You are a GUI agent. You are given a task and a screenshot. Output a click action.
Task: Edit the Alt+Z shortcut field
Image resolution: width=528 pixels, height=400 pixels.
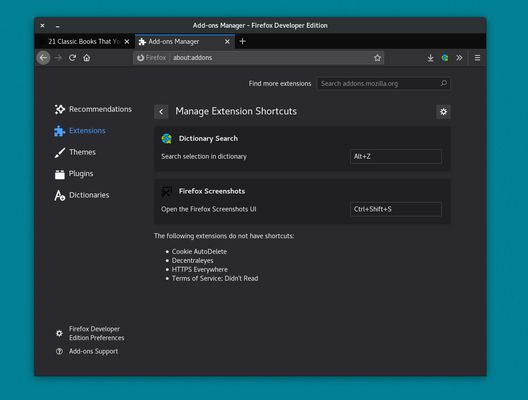[396, 157]
